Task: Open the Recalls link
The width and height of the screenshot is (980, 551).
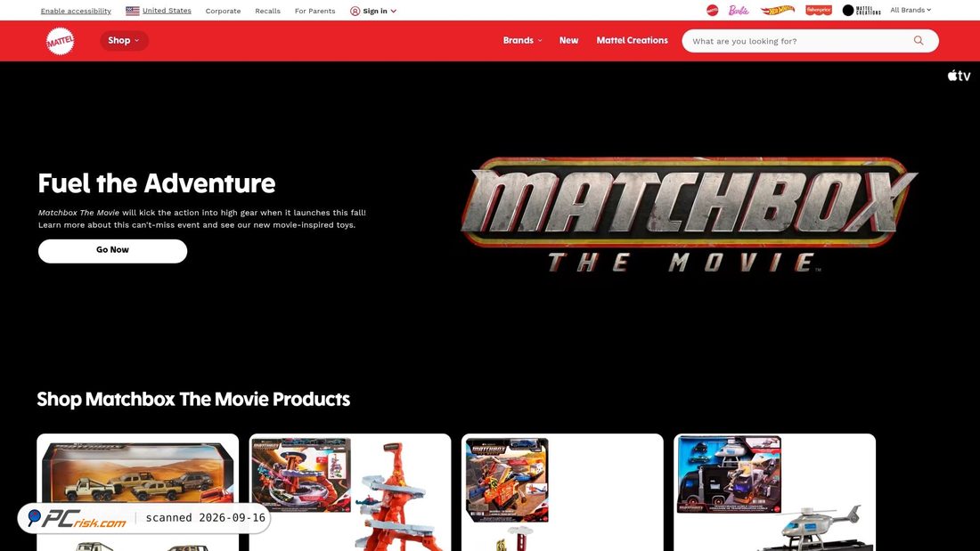Action: [x=267, y=12]
